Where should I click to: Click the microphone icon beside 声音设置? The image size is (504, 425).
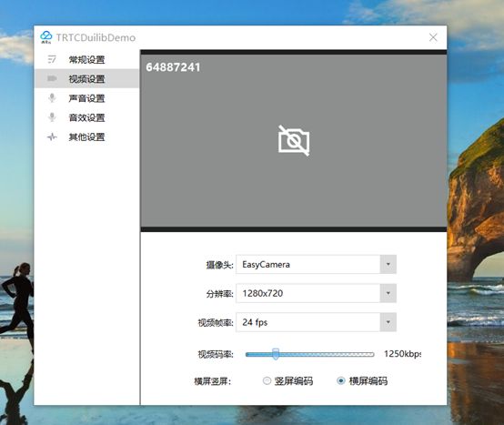[52, 97]
